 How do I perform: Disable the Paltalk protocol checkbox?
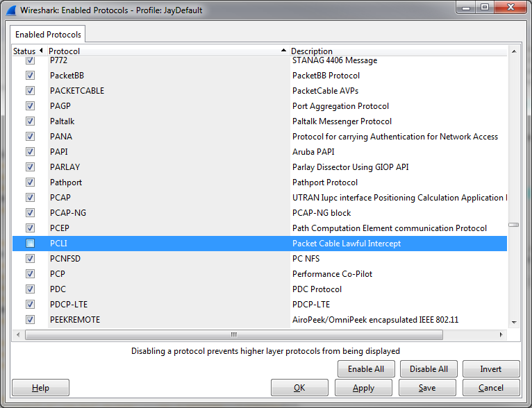[x=30, y=121]
